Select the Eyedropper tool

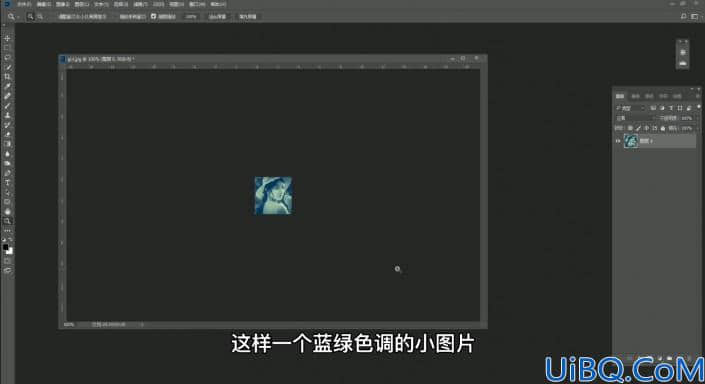[7, 86]
